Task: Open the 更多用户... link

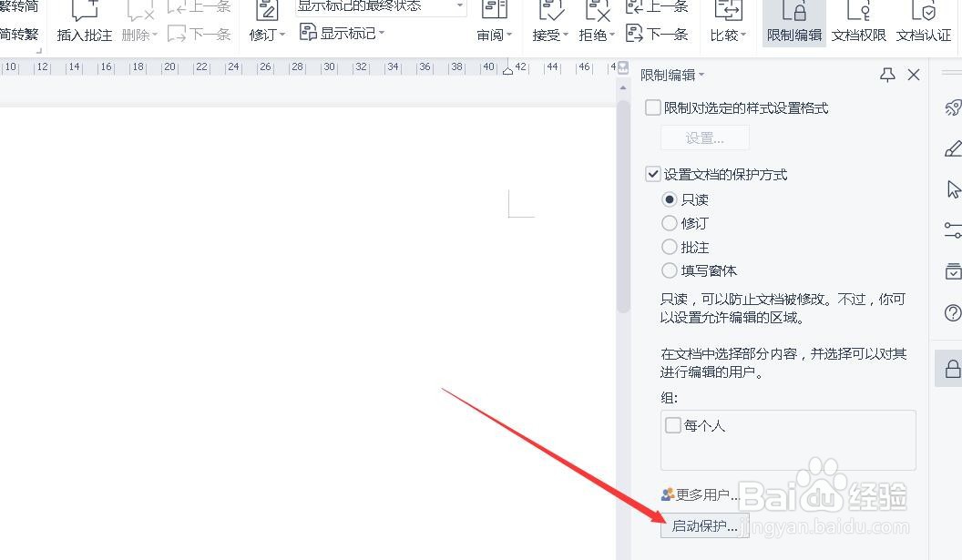Action: (700, 494)
